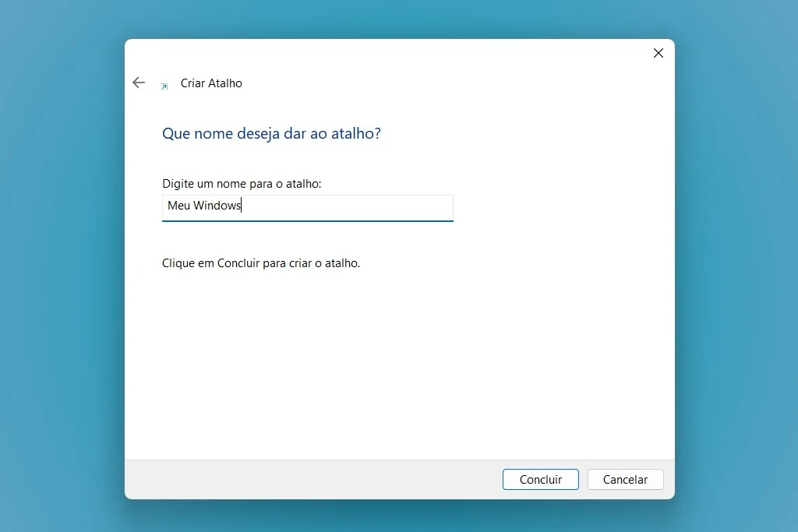Click the field containing Meu Windows
This screenshot has width=798, height=532.
coord(307,207)
